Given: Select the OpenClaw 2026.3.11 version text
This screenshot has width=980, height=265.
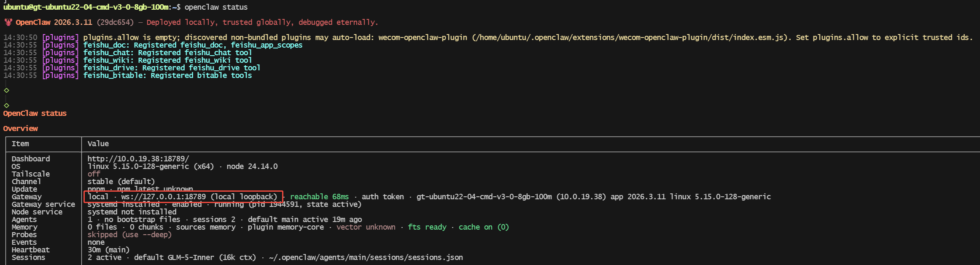Looking at the screenshot, I should (x=54, y=22).
